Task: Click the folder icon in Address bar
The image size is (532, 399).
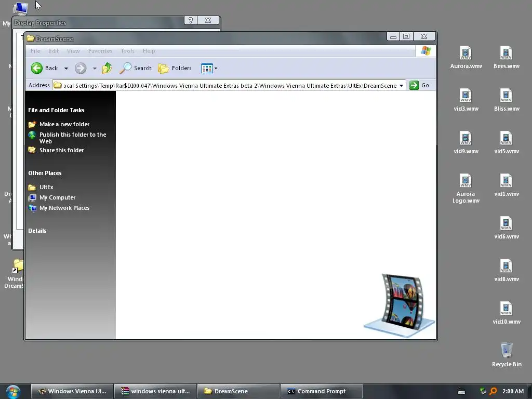Action: pos(57,85)
